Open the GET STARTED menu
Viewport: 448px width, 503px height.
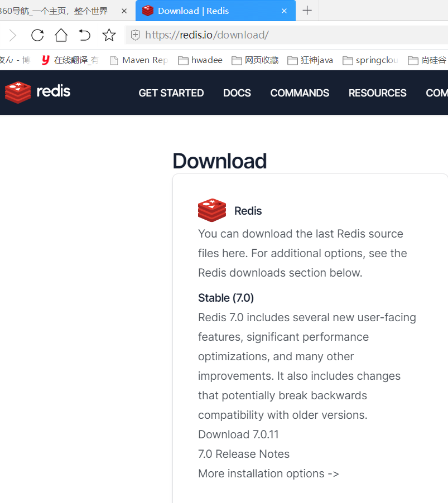[171, 93]
